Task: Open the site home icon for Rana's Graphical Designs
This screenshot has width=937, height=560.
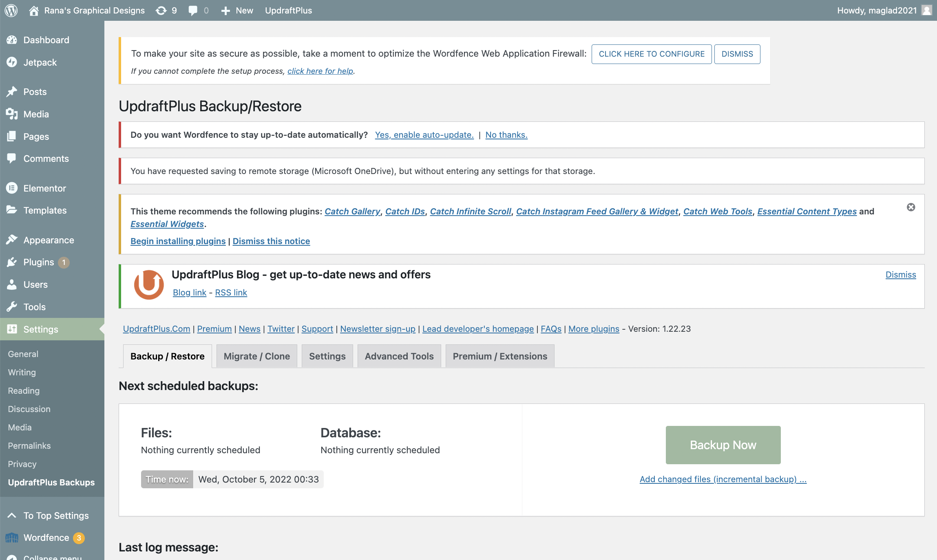Action: (34, 11)
